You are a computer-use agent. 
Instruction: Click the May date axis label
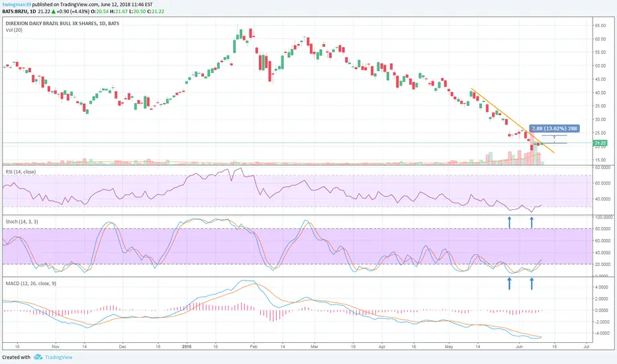pyautogui.click(x=449, y=347)
